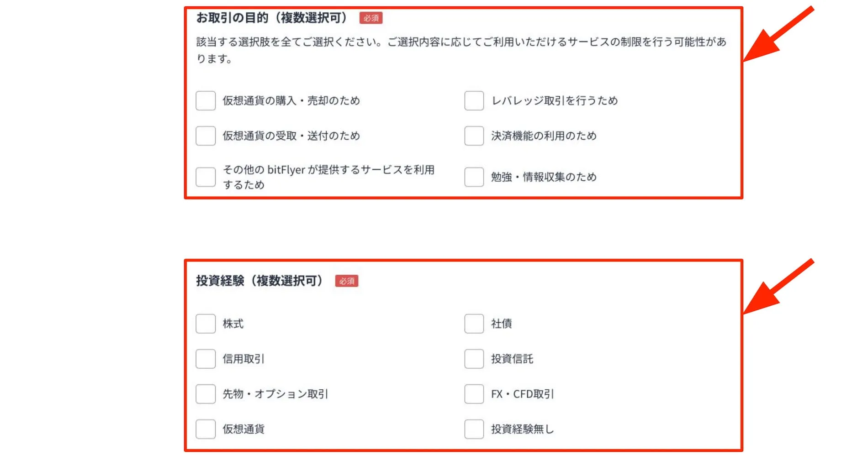Click the 仮想通貨の購入・売却のため label text
Image resolution: width=868 pixels, height=455 pixels.
tap(291, 100)
